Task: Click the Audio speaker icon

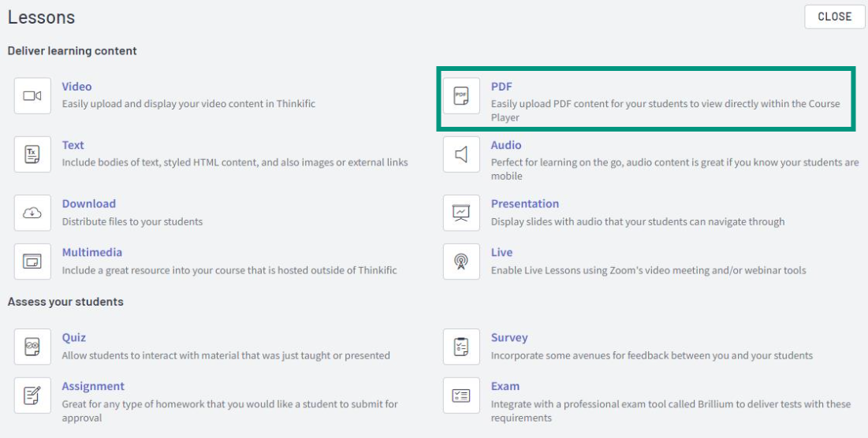Action: coord(461,154)
